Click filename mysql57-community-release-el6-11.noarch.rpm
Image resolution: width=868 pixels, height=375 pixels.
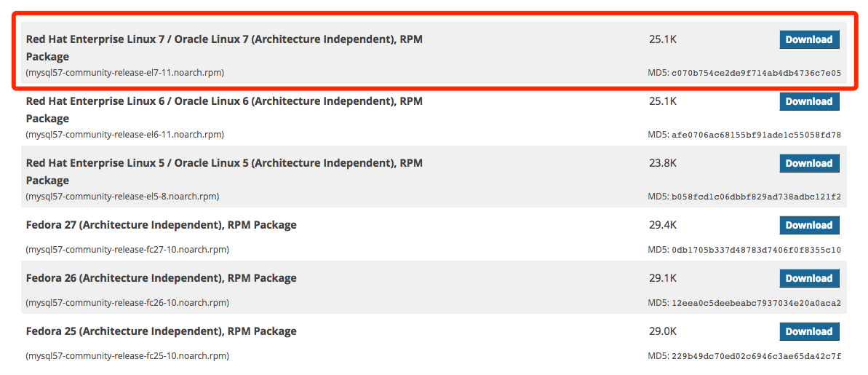pos(125,135)
